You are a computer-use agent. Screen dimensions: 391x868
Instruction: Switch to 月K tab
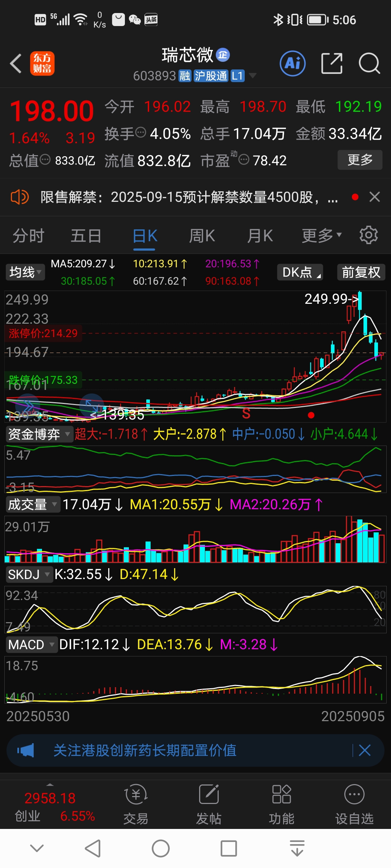[260, 236]
